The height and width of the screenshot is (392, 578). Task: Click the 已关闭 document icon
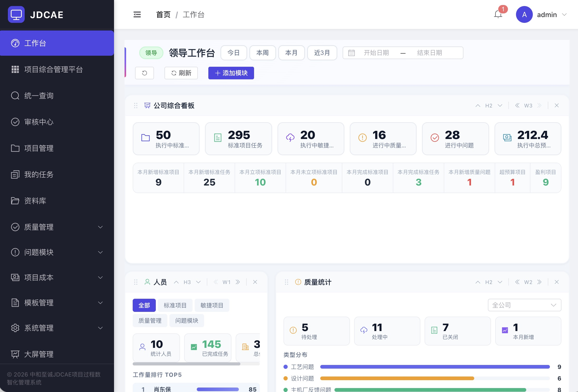(x=434, y=330)
